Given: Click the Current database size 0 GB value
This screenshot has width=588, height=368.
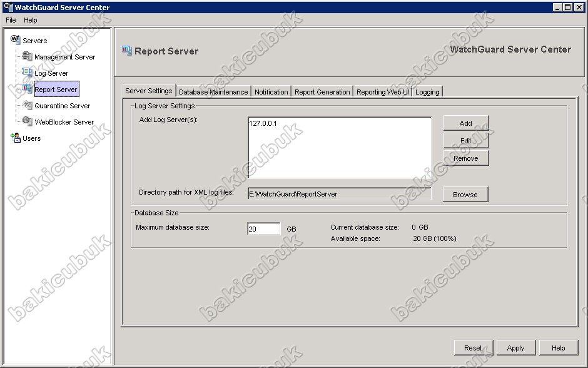Looking at the screenshot, I should [x=420, y=227].
